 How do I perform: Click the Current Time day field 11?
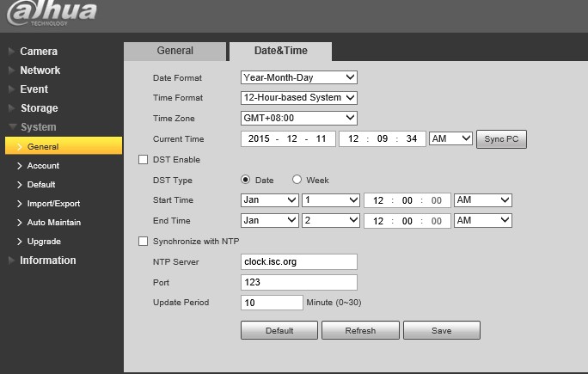click(321, 138)
